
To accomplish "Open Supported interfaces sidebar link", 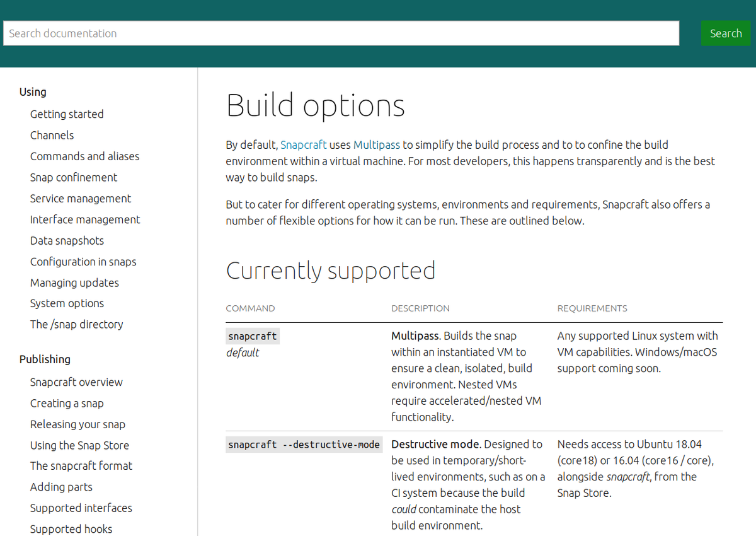I will click(x=81, y=508).
